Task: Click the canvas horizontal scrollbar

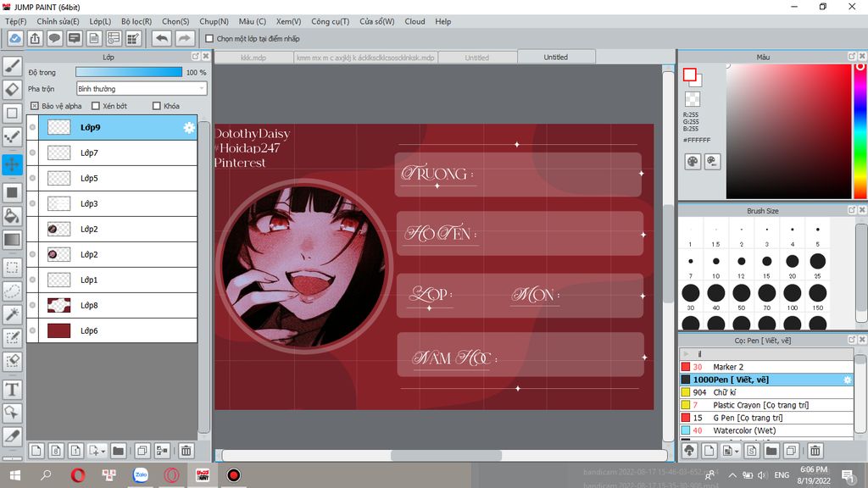Action: coord(446,455)
